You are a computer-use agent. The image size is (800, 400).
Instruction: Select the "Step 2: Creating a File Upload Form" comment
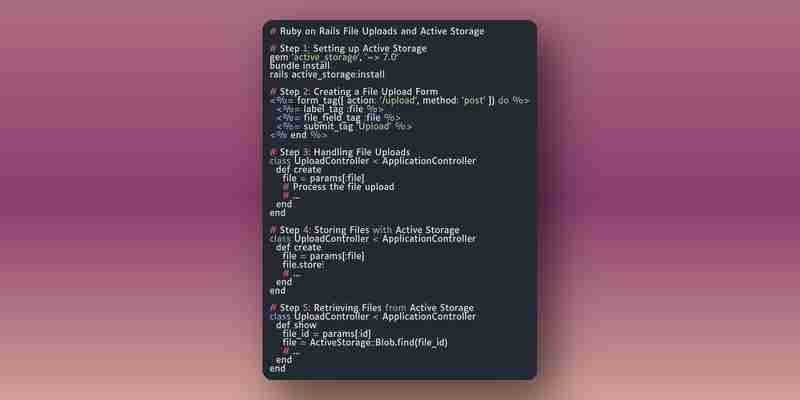[354, 92]
